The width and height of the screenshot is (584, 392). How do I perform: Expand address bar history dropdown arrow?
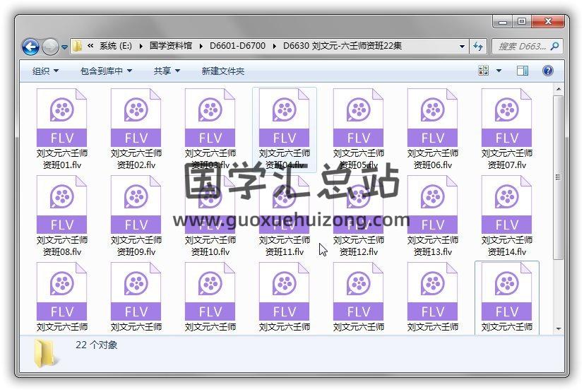(x=463, y=47)
